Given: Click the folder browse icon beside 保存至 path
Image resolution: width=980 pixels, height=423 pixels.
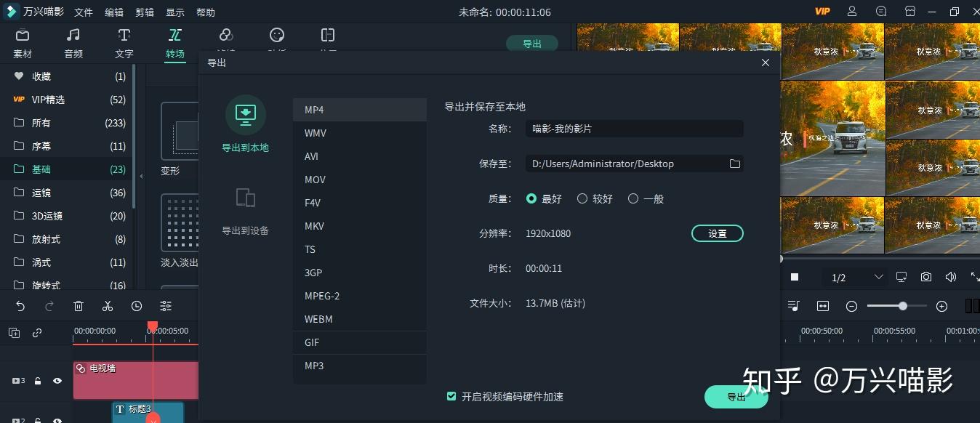Looking at the screenshot, I should (734, 164).
